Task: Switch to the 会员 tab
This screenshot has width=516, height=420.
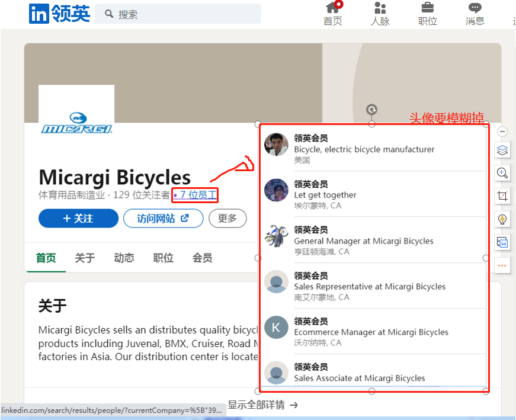Action: [x=203, y=258]
